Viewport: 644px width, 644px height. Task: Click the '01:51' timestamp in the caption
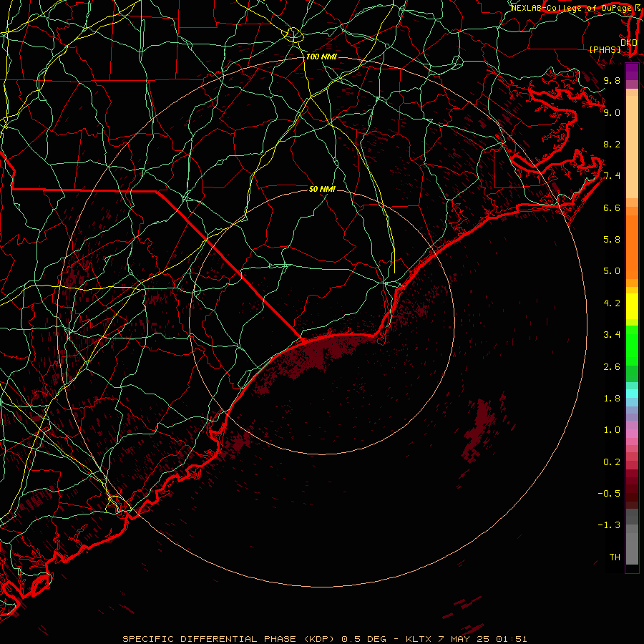click(512, 639)
